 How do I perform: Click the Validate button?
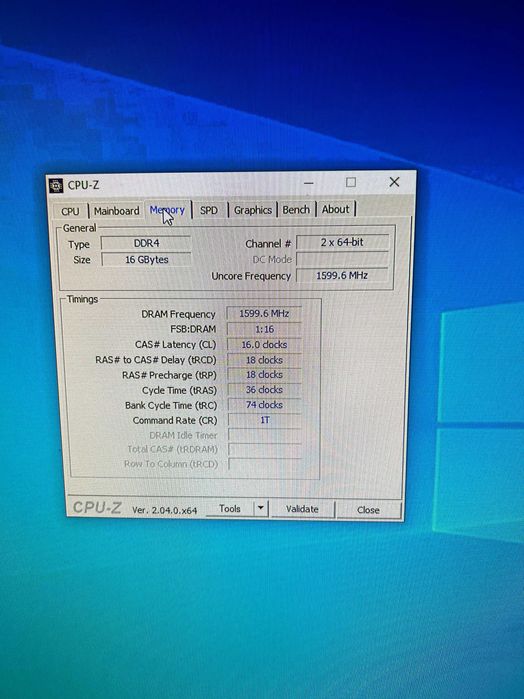(302, 509)
